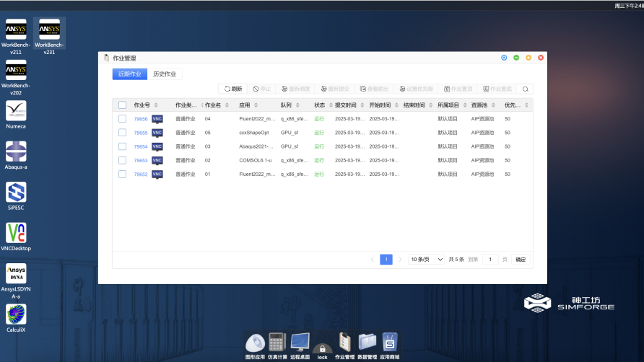Launch 远程桌面 from the dock
The image size is (644, 362).
pos(300,342)
